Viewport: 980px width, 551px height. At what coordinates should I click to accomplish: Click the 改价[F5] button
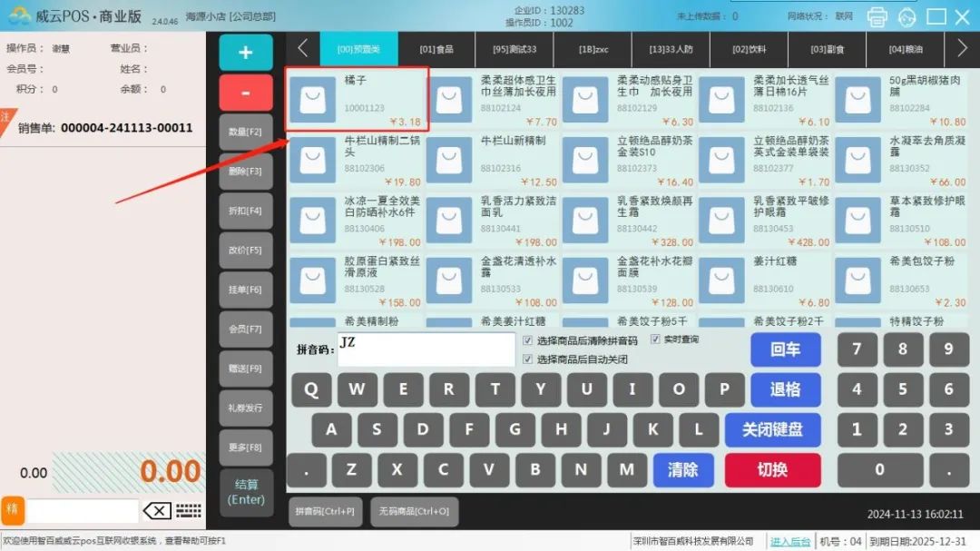tap(246, 251)
